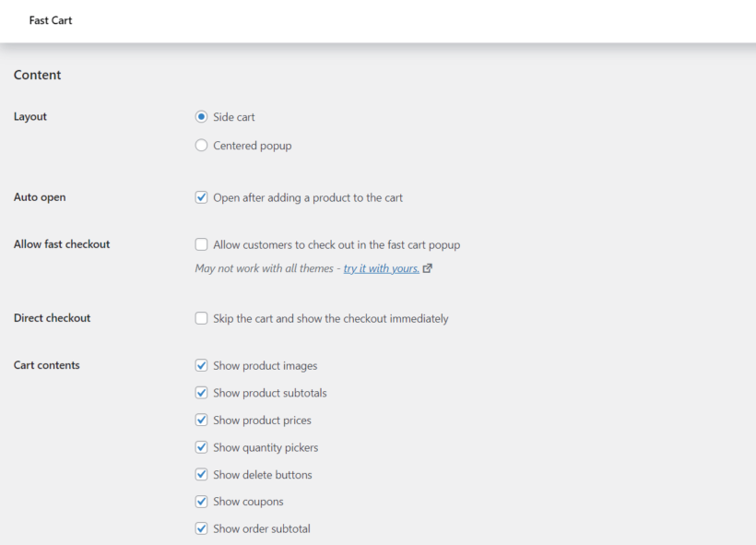
Task: Enable 'Skip the cart and show the checkout immediately'
Action: pos(201,317)
